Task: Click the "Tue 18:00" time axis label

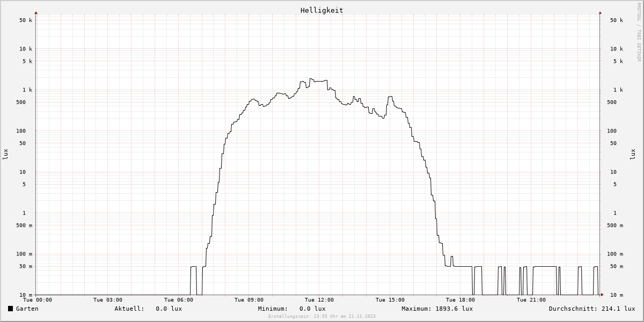Action: tap(460, 300)
